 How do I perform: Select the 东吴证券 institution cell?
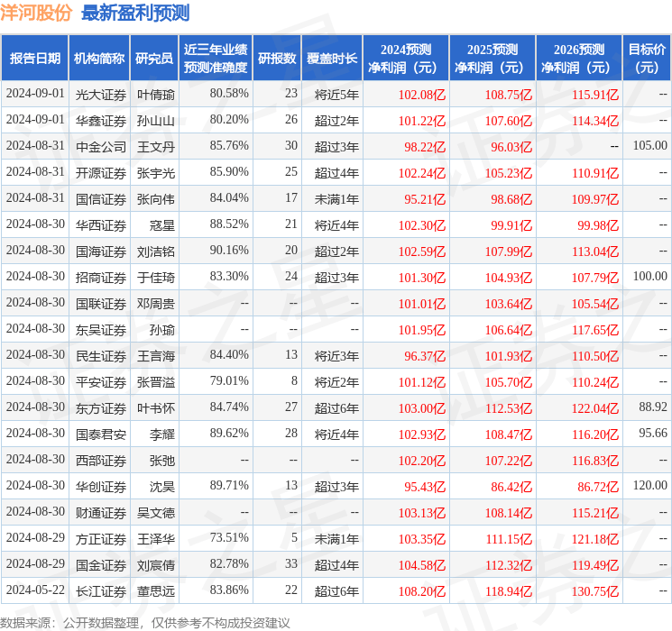101,330
